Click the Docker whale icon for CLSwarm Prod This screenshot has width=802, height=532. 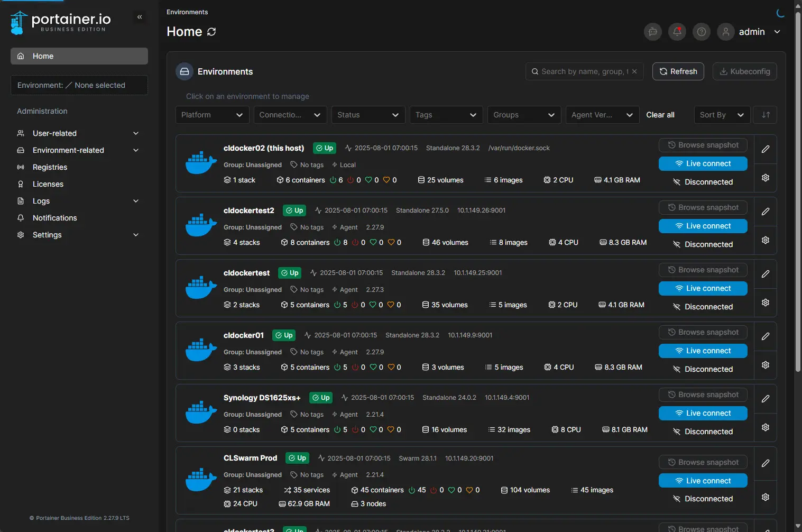[201, 480]
